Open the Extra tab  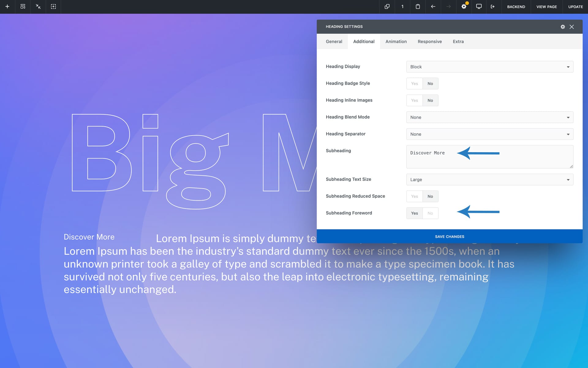click(x=458, y=41)
